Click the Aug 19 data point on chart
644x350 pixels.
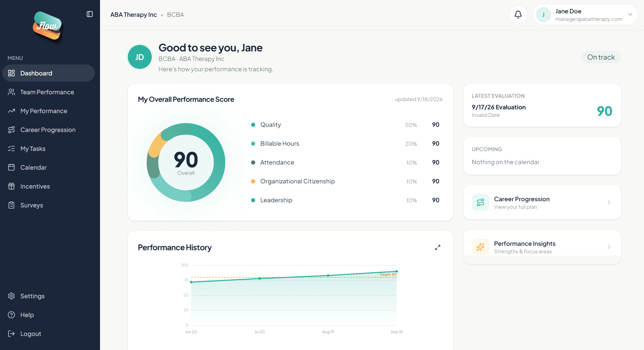click(x=328, y=275)
